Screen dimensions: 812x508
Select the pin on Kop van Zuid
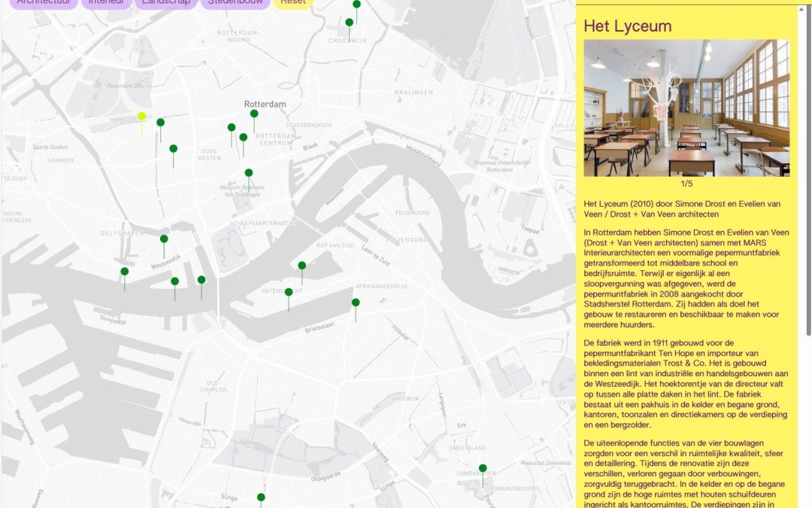coord(302,266)
